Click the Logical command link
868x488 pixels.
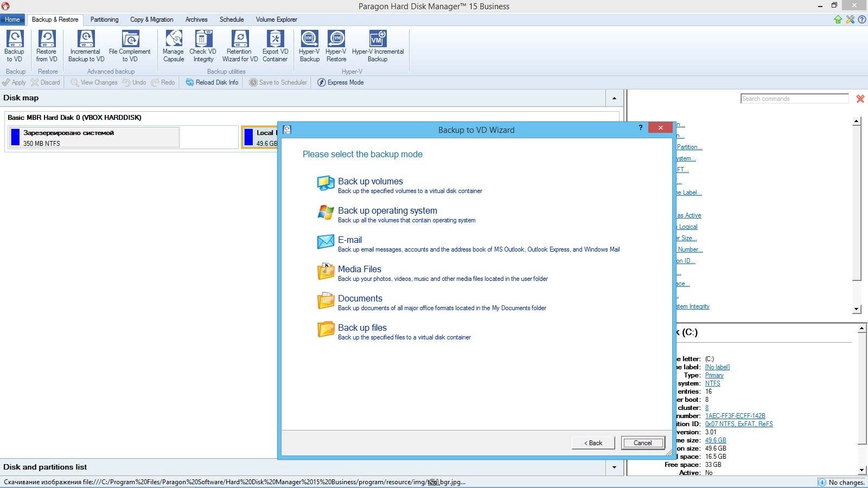coord(688,227)
